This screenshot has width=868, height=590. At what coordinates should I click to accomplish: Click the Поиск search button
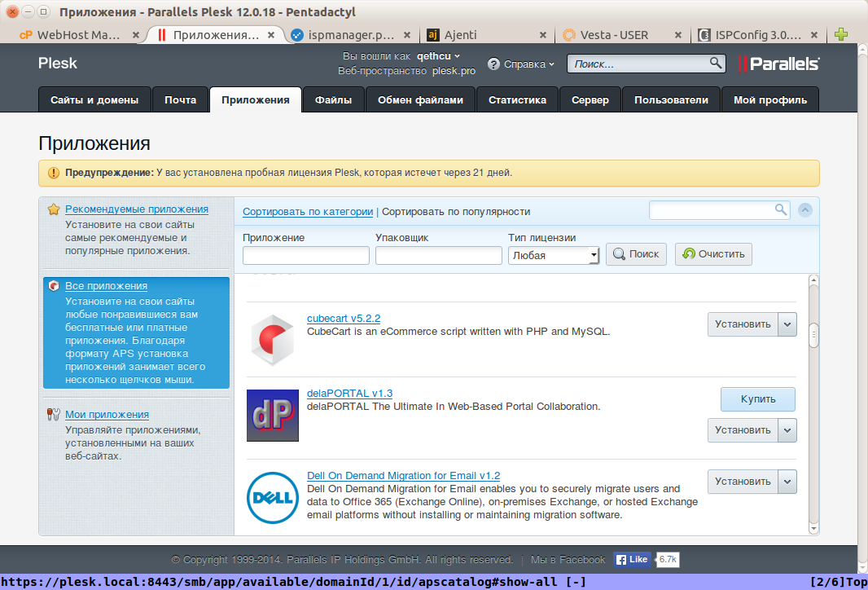pyautogui.click(x=636, y=254)
